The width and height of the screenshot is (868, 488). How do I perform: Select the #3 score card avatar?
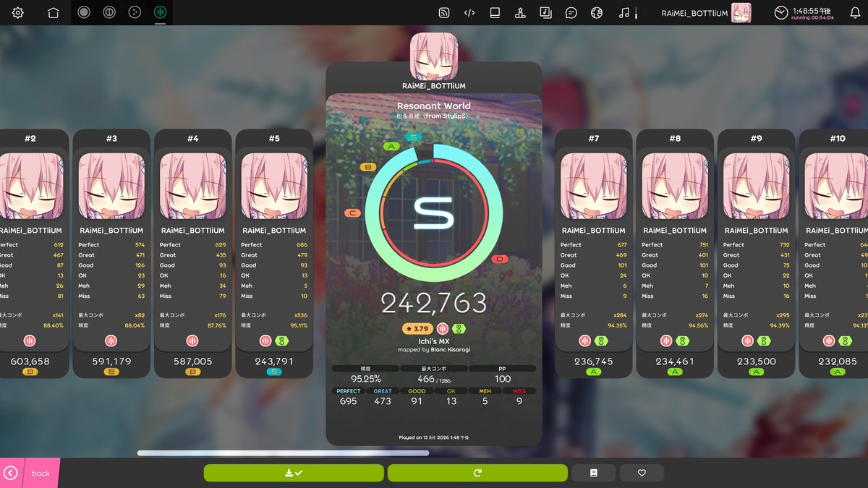[111, 187]
